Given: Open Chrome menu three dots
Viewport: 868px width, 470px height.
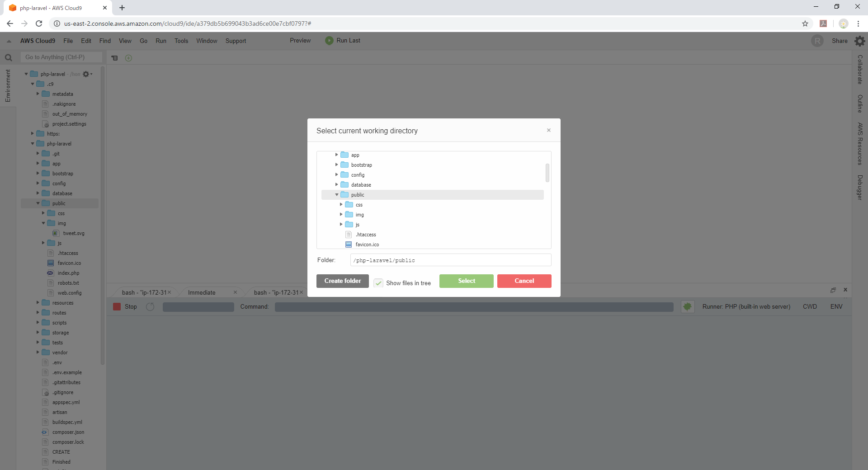Looking at the screenshot, I should [858, 23].
